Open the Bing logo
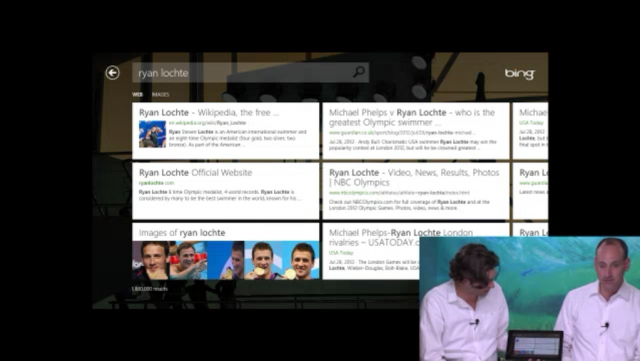Viewport: 640px width, 361px height. (x=519, y=74)
